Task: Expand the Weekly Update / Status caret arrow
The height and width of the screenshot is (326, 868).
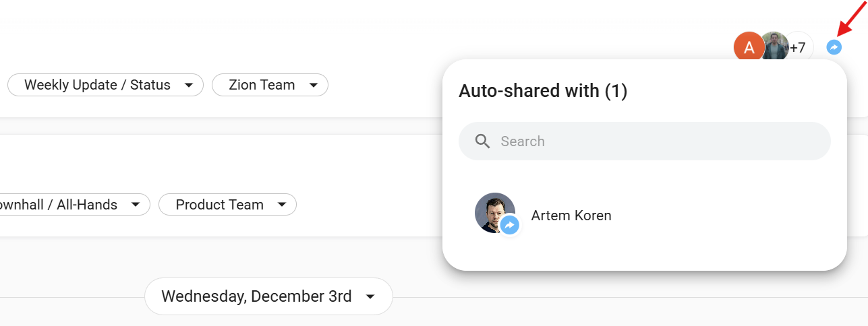Action: coord(189,86)
